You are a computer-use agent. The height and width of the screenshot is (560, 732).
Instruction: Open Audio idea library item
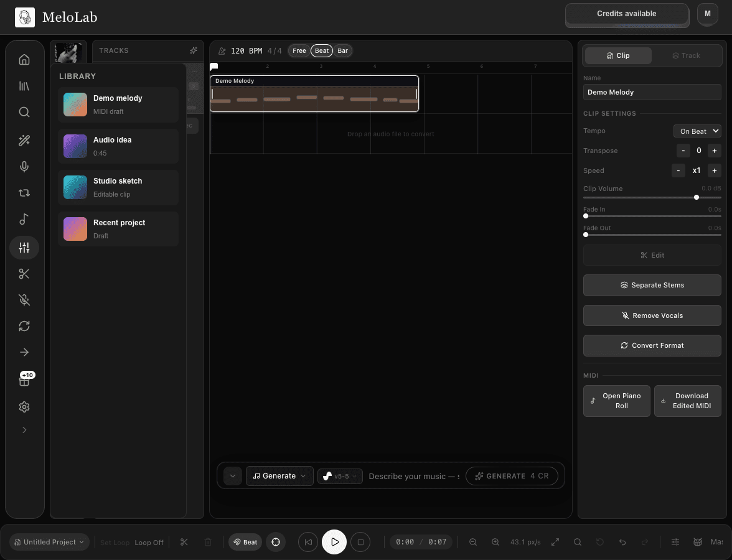point(118,146)
